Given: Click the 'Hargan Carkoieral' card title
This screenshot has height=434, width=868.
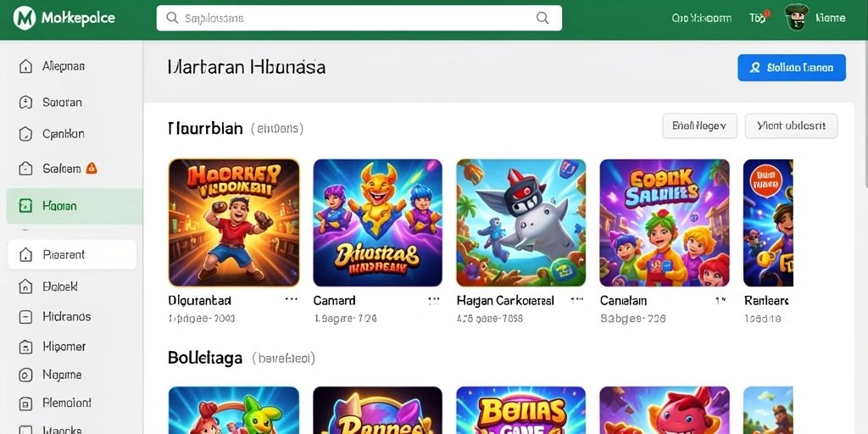Looking at the screenshot, I should click(x=505, y=301).
